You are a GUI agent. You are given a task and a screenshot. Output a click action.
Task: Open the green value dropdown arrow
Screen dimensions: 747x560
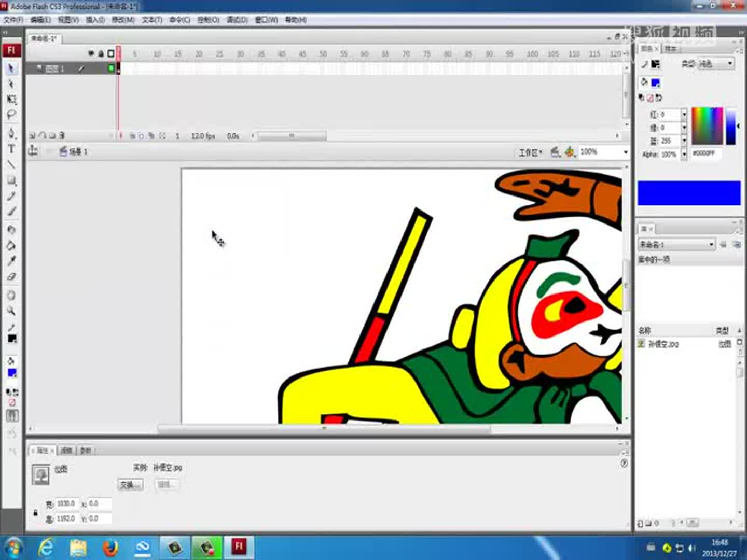pos(684,128)
